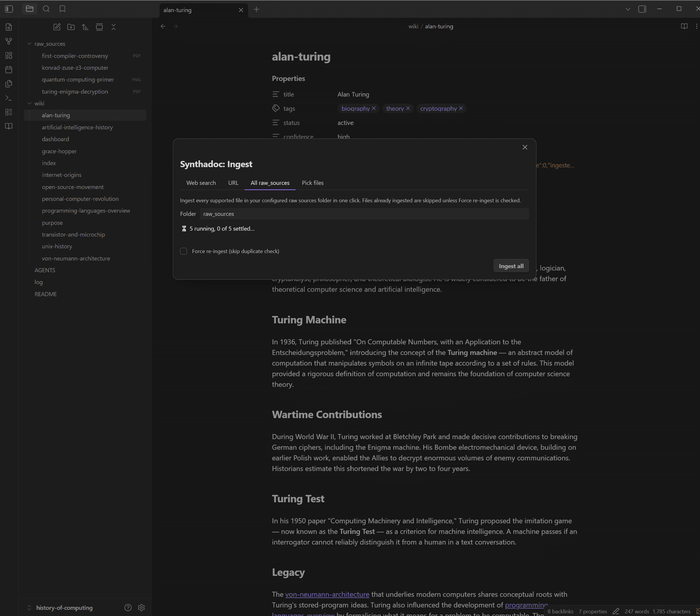Open the tab list dropdown chevron

pos(628,9)
